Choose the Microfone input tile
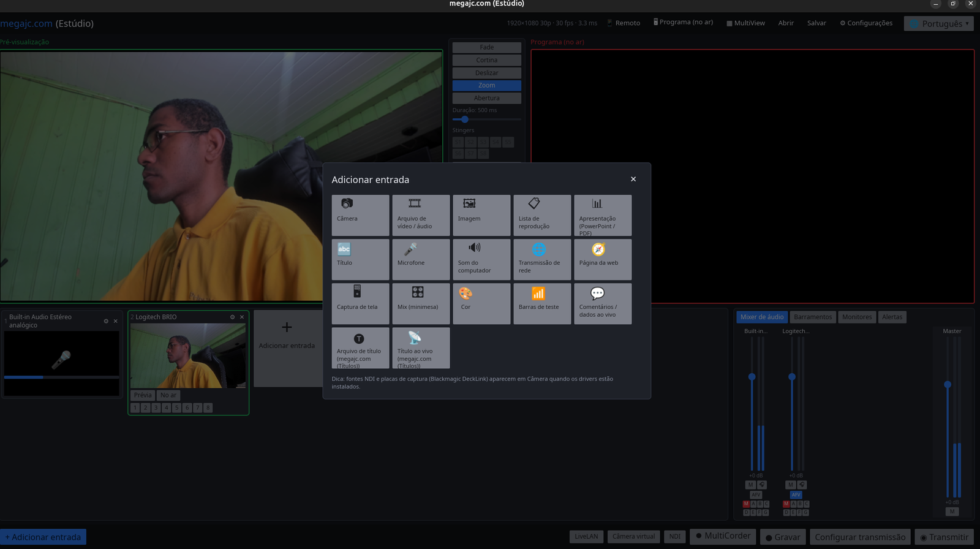Viewport: 980px width, 549px height. pyautogui.click(x=421, y=259)
